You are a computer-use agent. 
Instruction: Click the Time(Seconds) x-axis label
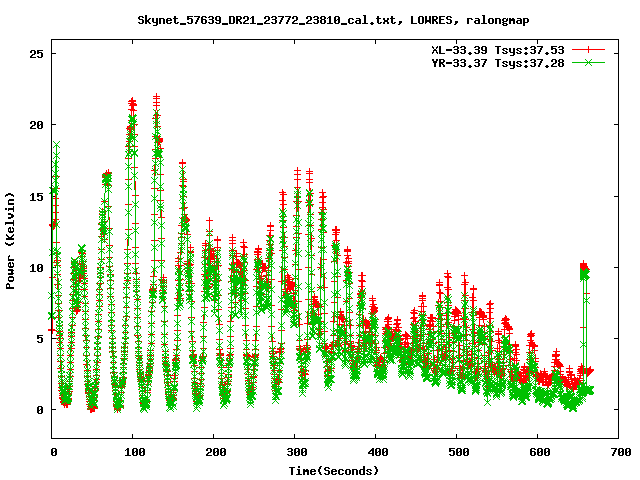[x=333, y=471]
